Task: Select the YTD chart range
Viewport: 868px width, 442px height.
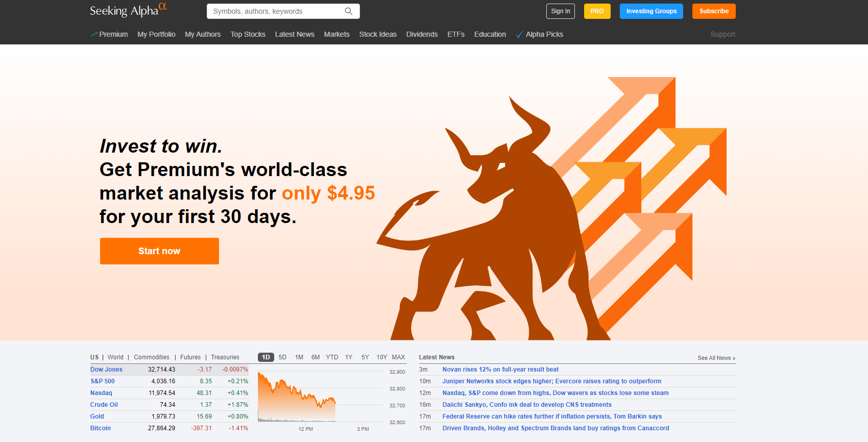Action: coord(332,357)
